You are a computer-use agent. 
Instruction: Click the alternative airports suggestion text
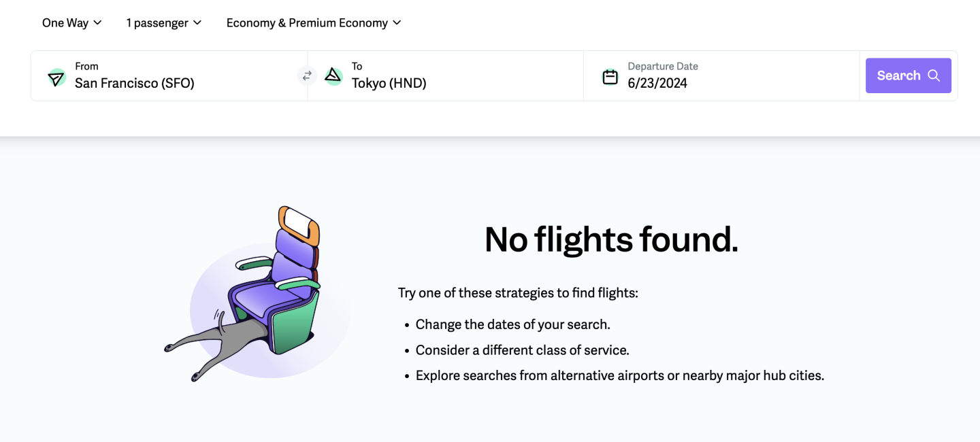point(619,375)
